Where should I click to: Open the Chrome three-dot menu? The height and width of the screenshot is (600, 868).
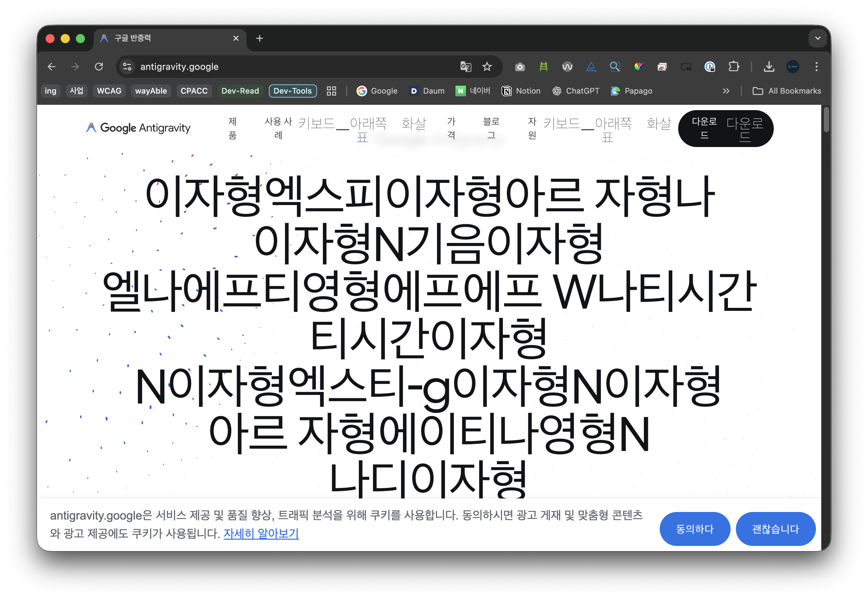point(817,67)
